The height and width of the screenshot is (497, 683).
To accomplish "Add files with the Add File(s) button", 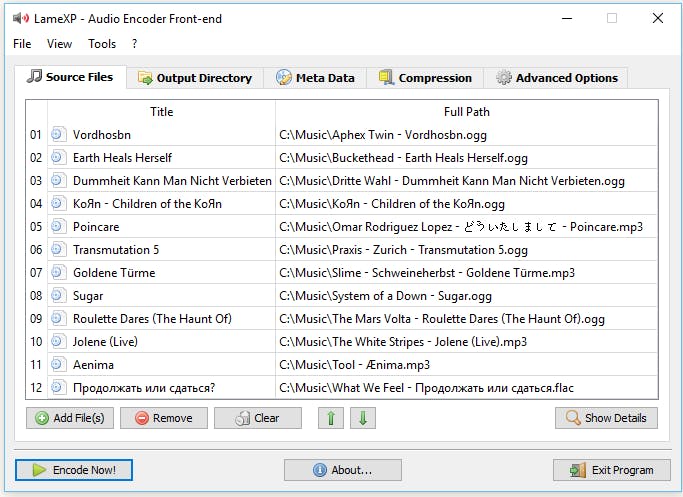I will coord(70,418).
